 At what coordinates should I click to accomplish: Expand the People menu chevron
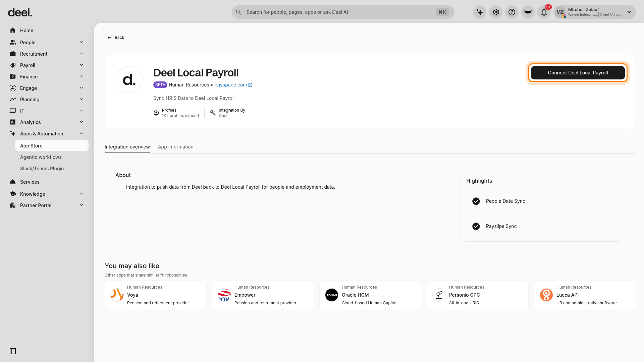point(82,43)
